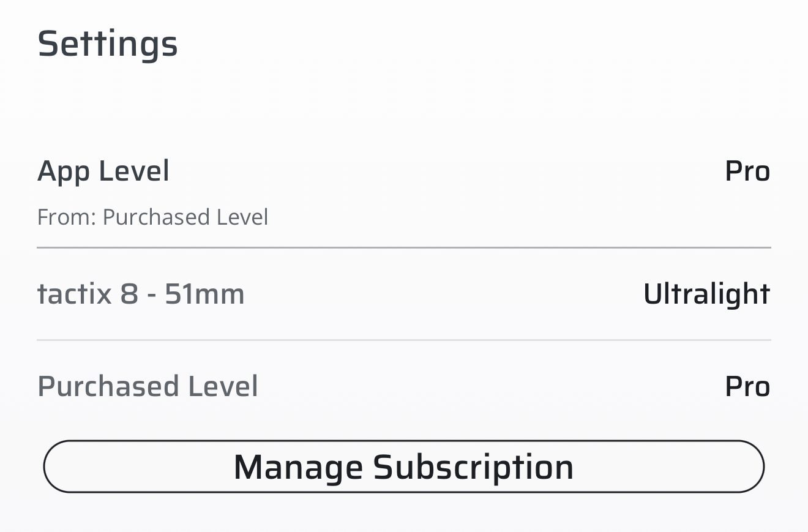Select the tactix 8 - 51mm device label
Screen dimensions: 808x532
coord(141,294)
